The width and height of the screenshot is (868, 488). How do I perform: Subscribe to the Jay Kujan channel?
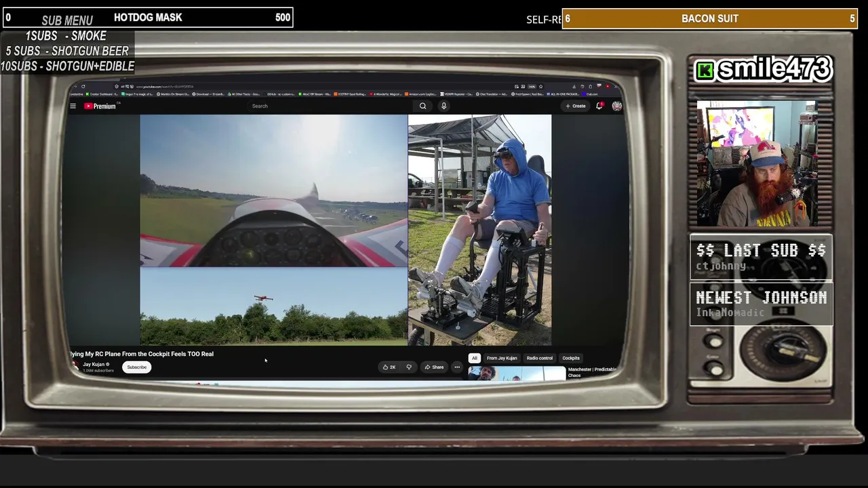click(x=136, y=367)
